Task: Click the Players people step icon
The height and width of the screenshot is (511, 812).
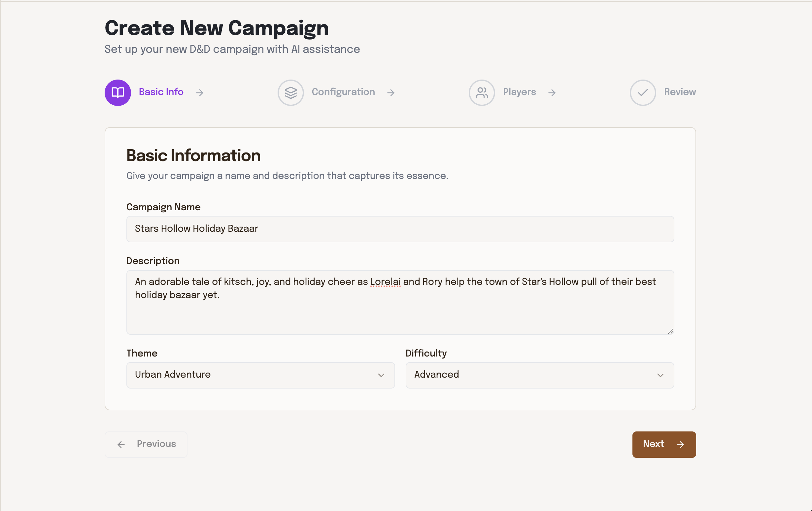Action: (x=482, y=92)
